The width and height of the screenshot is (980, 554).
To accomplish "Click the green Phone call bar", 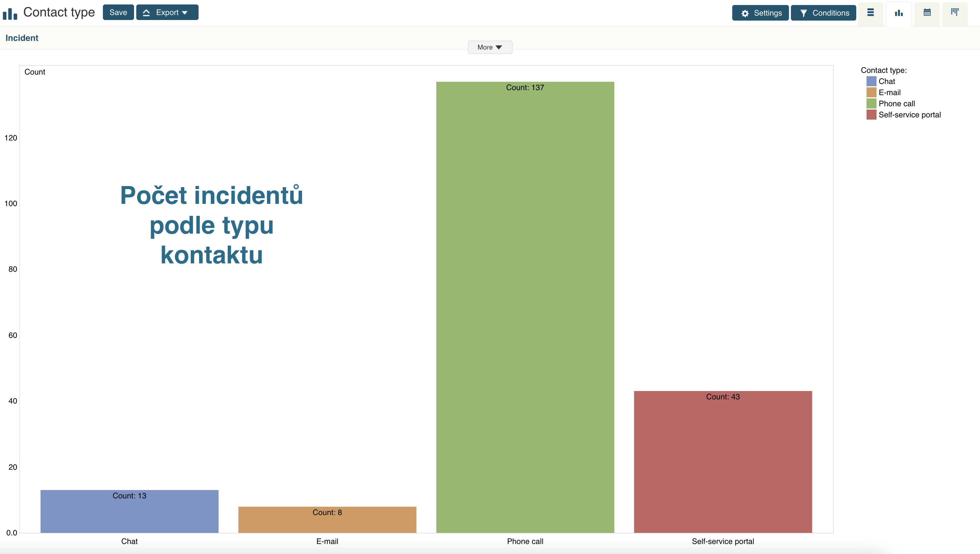I will point(525,305).
